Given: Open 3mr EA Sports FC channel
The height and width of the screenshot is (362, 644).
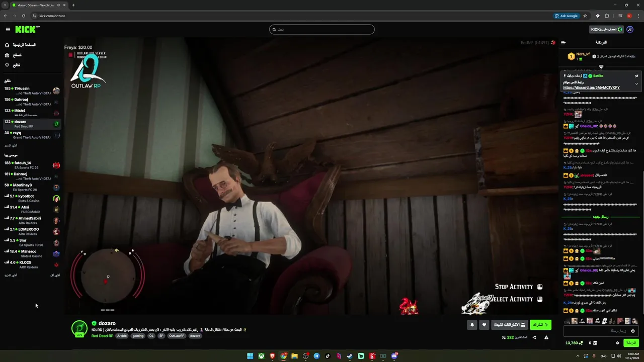Looking at the screenshot, I should point(31,243).
